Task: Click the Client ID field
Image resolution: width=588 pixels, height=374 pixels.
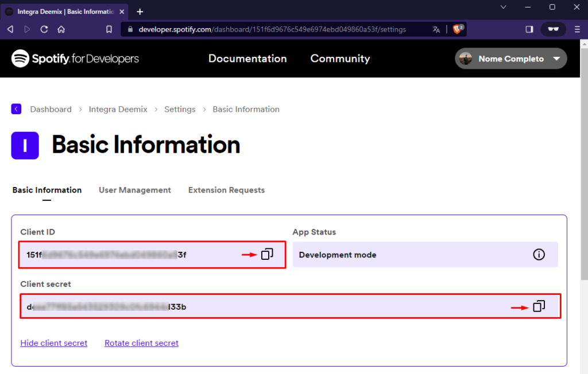Action: tap(152, 255)
